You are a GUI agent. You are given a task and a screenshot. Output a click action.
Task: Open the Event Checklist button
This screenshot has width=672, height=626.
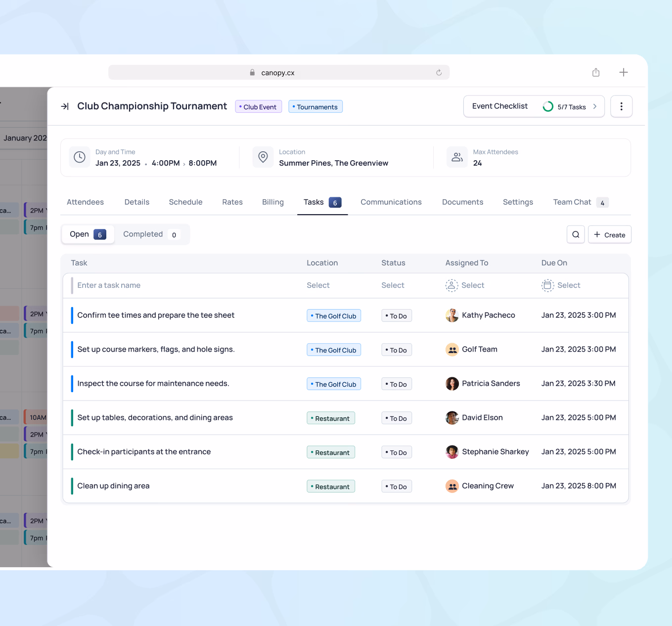click(534, 106)
